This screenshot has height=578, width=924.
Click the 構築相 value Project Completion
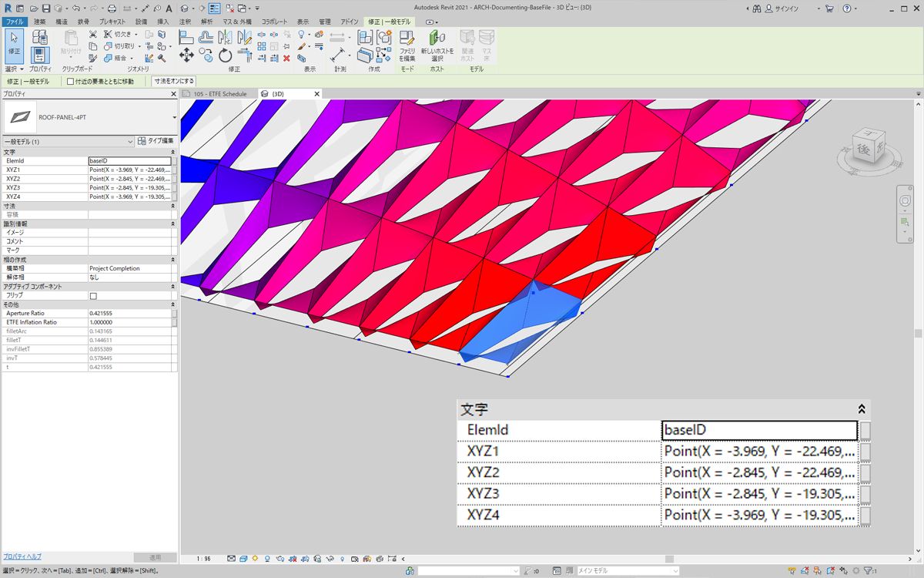tap(129, 268)
